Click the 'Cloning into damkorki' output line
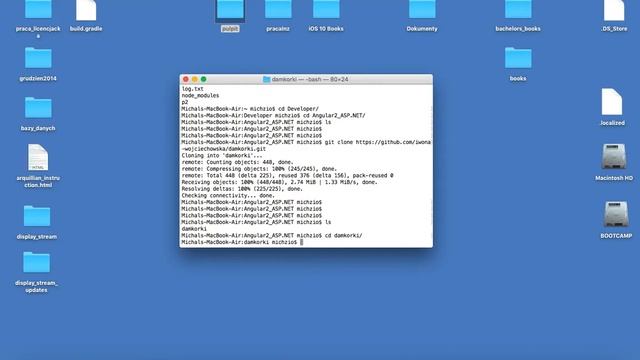This screenshot has height=360, width=640. (x=222, y=156)
